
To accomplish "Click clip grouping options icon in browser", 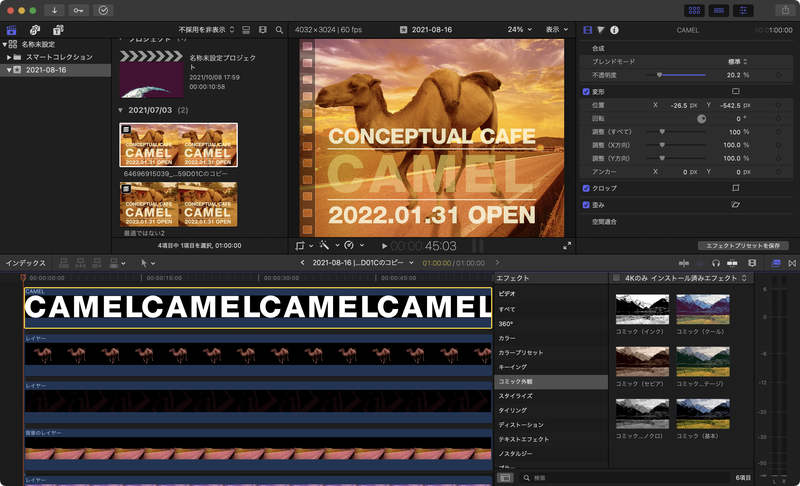I will (246, 30).
